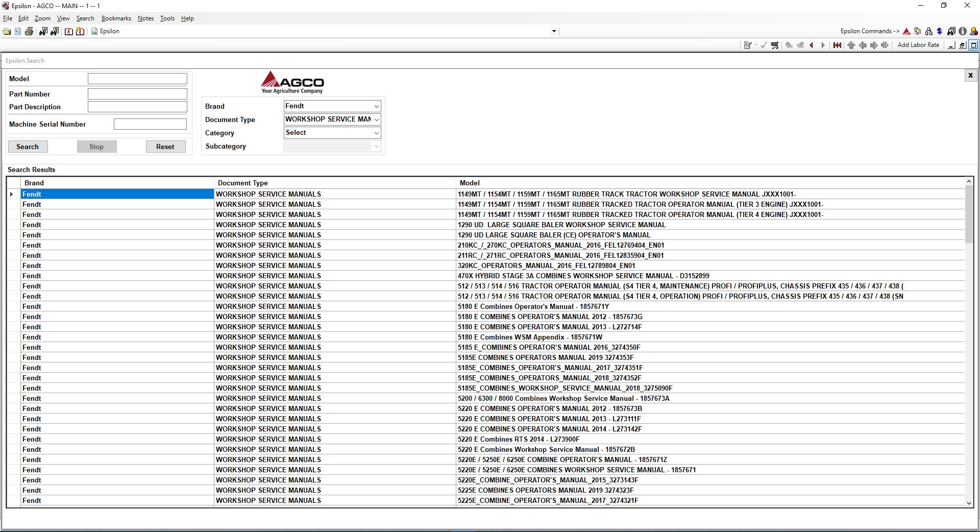Open the Document Type dropdown

click(x=332, y=119)
